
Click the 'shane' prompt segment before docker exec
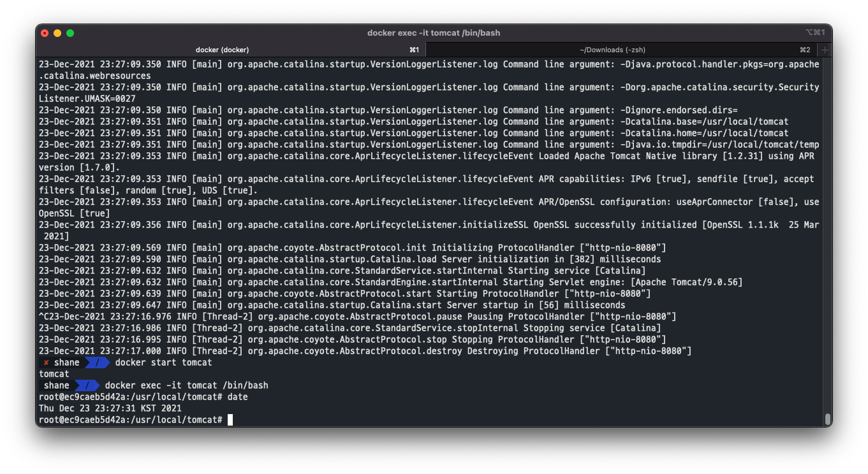[57, 385]
